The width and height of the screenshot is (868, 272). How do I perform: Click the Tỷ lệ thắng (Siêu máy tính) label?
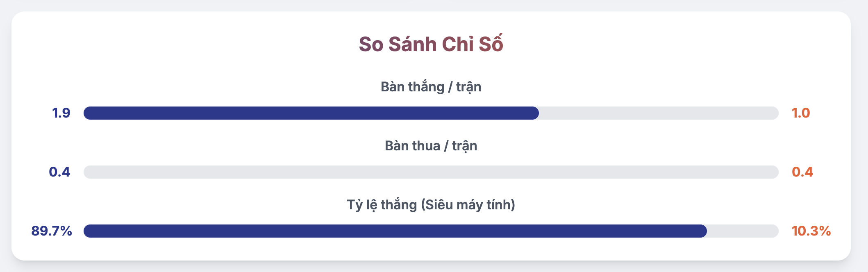coord(431,205)
